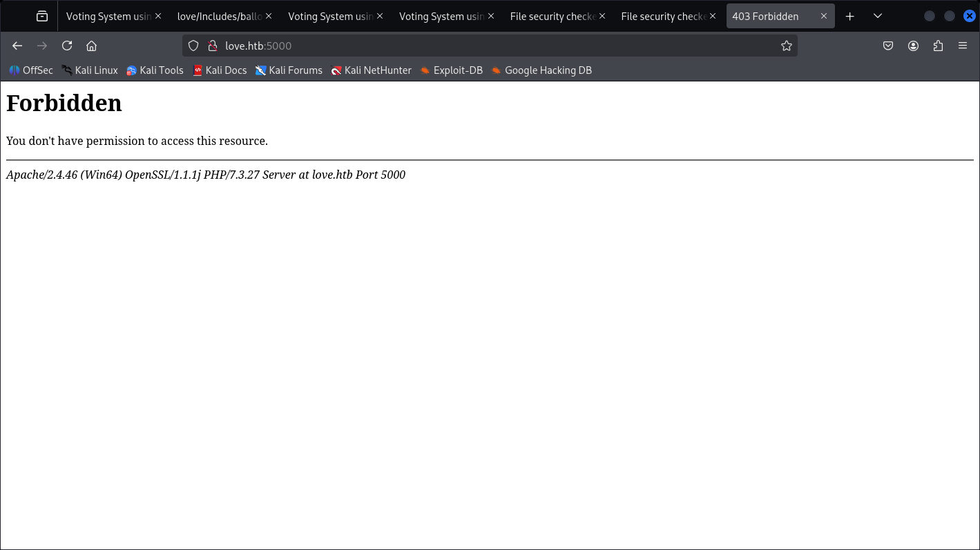This screenshot has height=550, width=980.
Task: Open the Firefox home page
Action: (x=91, y=46)
